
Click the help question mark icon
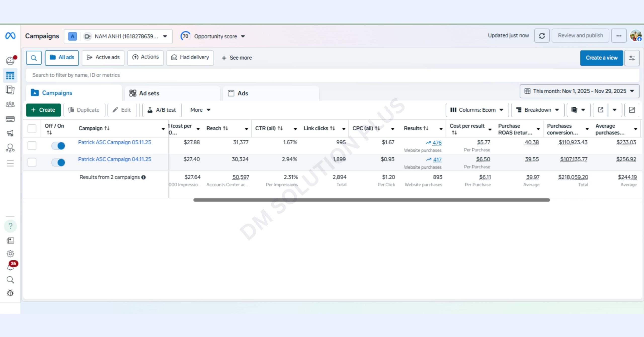[x=10, y=226]
